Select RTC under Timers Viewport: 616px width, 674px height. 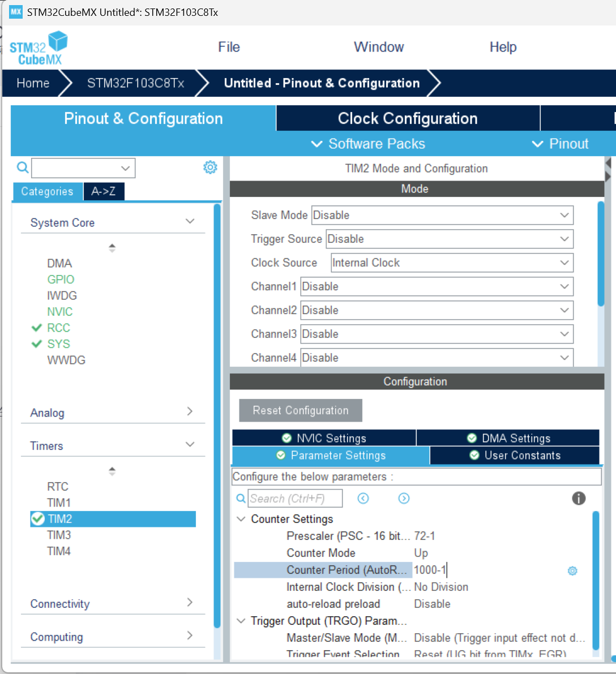point(58,487)
